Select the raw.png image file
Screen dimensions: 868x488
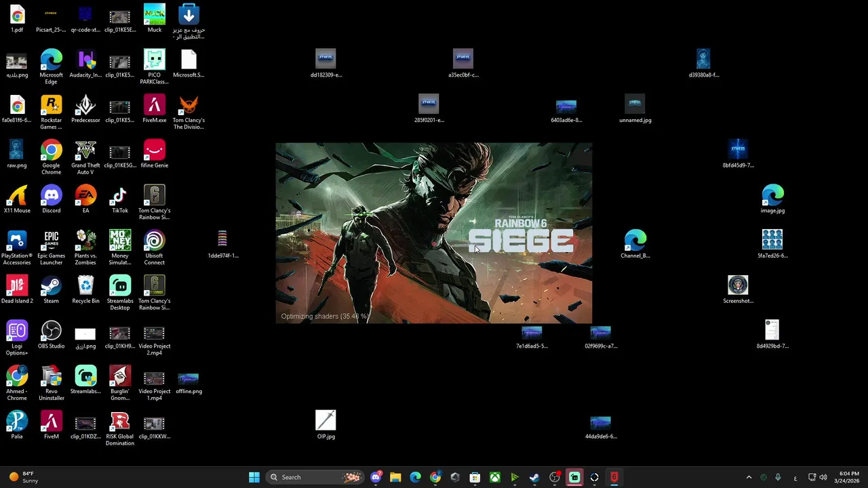click(x=17, y=154)
